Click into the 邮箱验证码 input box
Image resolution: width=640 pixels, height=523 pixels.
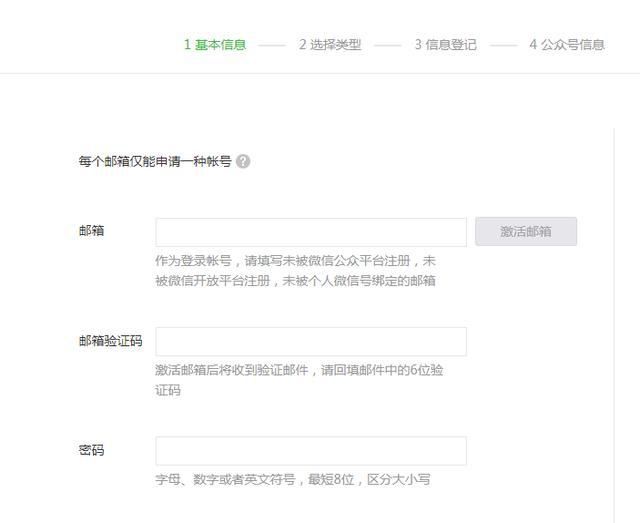pyautogui.click(x=311, y=341)
